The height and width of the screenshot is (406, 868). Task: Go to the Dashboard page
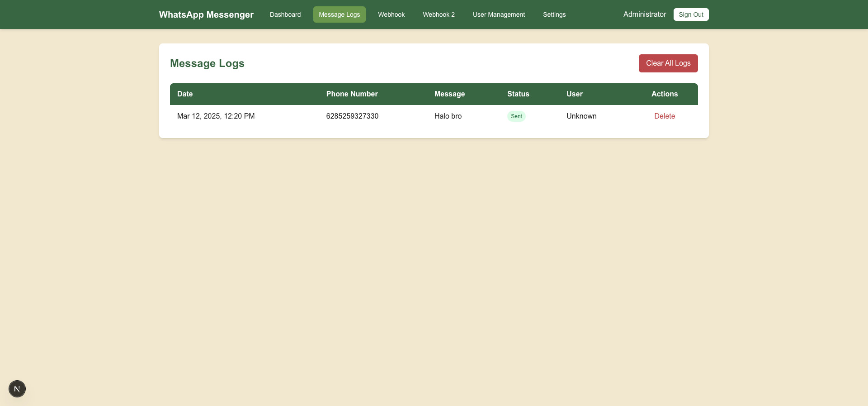[x=285, y=14]
